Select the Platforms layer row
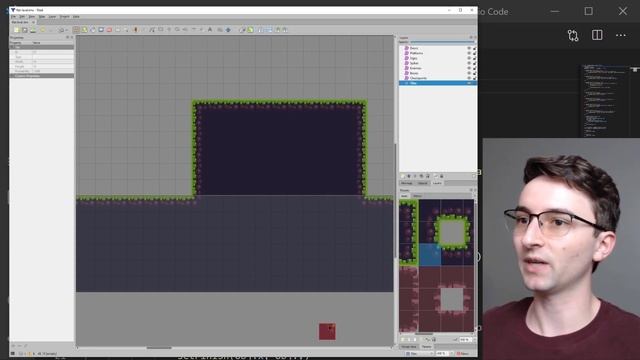Image resolution: width=640 pixels, height=360 pixels. (438, 53)
